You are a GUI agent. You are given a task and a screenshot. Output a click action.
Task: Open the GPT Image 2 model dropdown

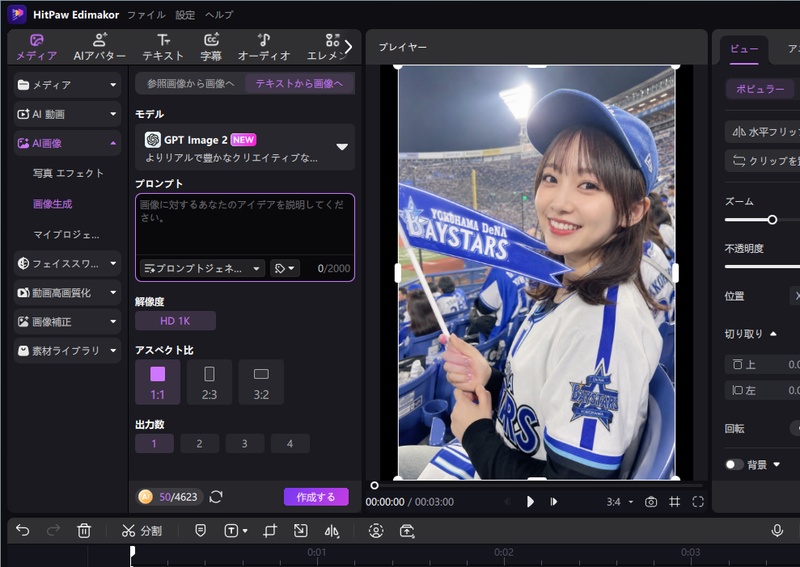click(245, 147)
